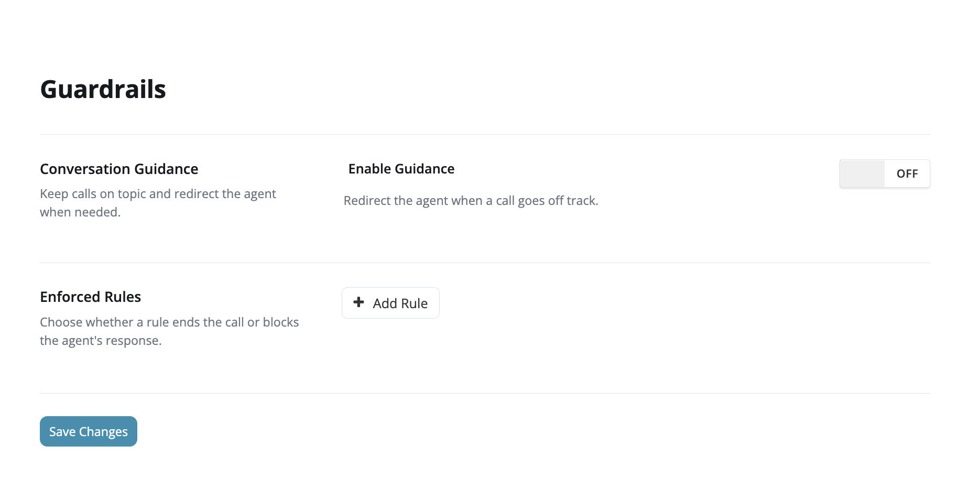Click the 'when needed.' description line

pyautogui.click(x=80, y=212)
